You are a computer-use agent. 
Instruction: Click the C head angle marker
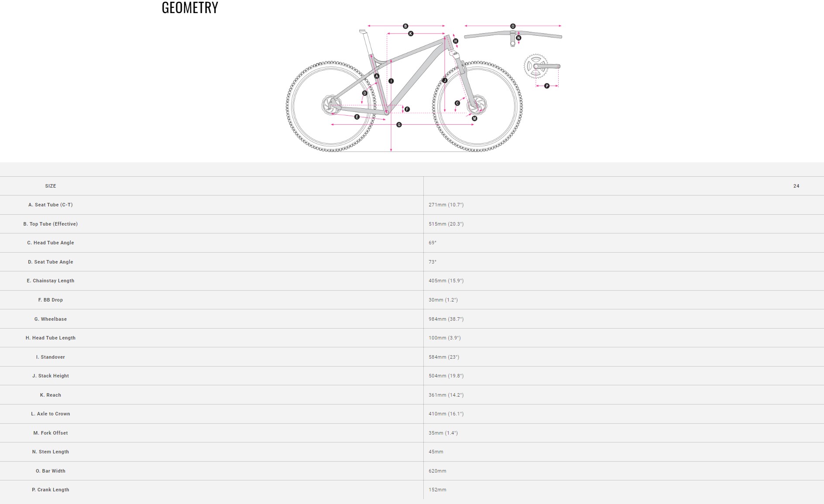[457, 103]
